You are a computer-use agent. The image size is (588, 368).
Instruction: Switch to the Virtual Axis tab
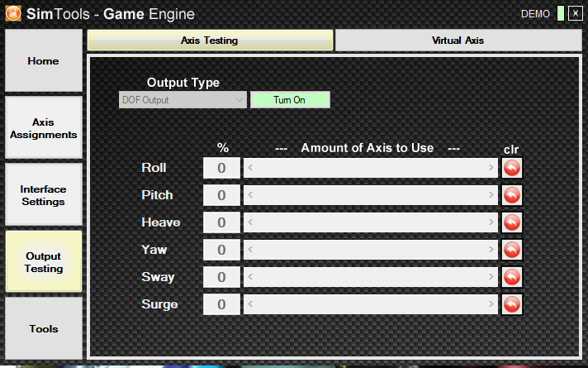click(x=458, y=41)
